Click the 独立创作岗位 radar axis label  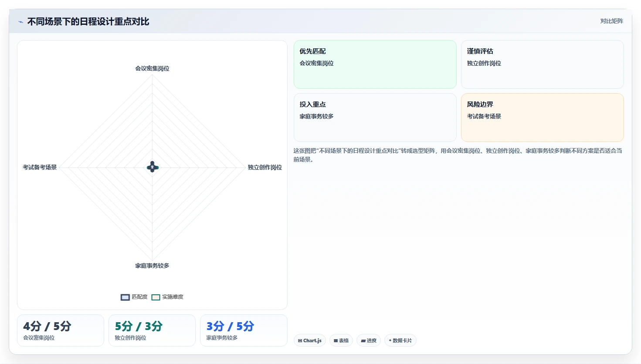265,167
